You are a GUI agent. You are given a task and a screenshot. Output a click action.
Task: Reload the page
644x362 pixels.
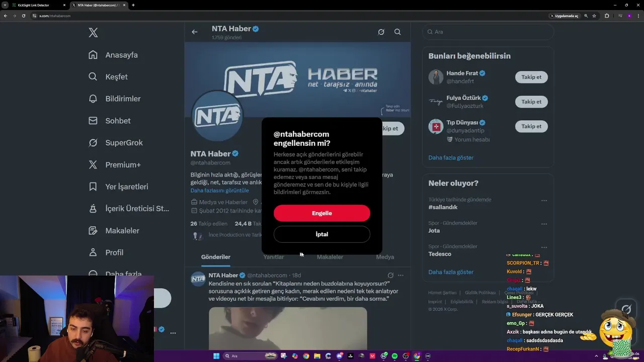[x=23, y=16]
